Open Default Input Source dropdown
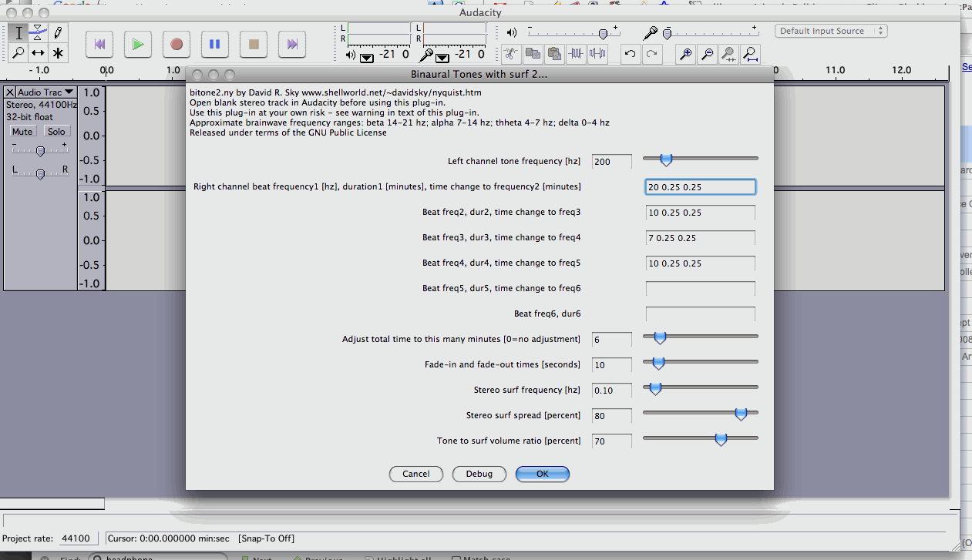 click(831, 31)
